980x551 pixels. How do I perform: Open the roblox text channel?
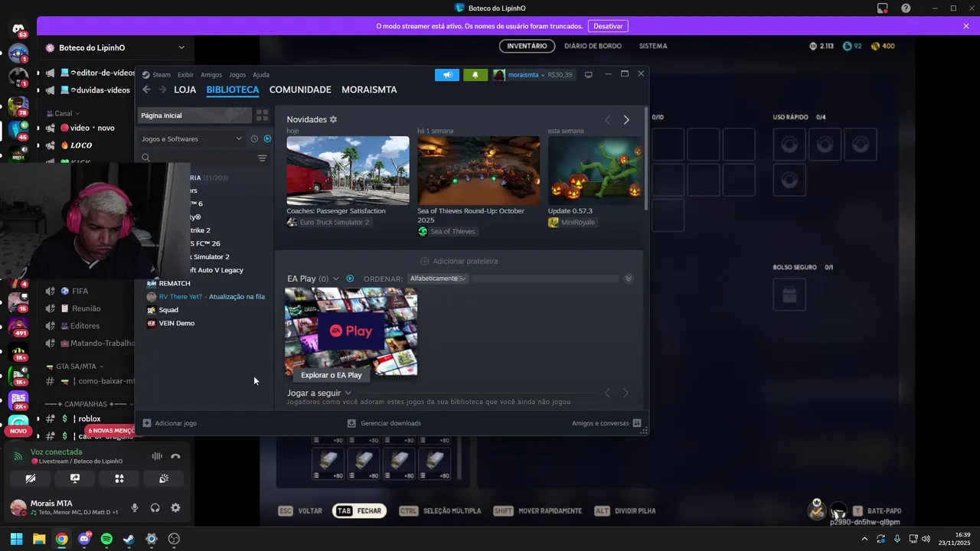click(89, 419)
